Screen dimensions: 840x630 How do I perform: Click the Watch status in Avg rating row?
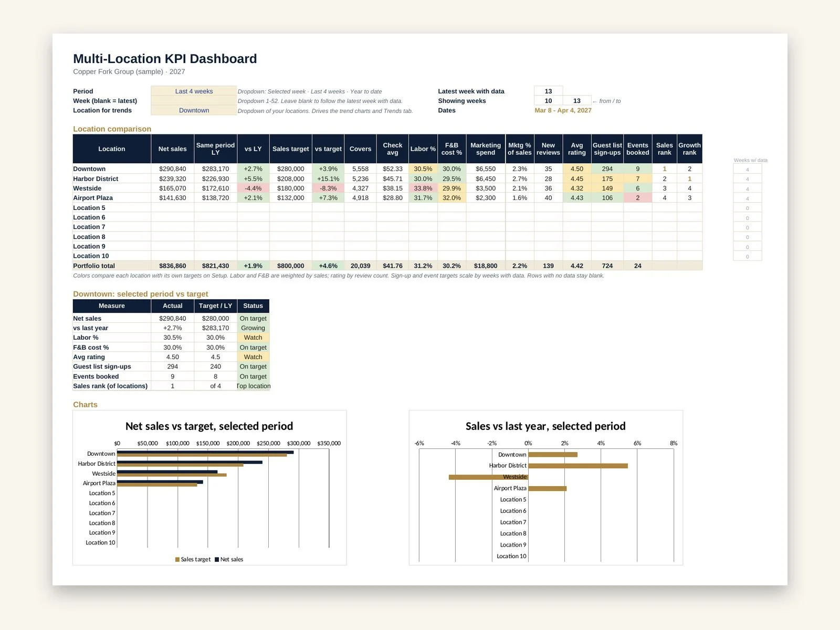click(x=253, y=357)
